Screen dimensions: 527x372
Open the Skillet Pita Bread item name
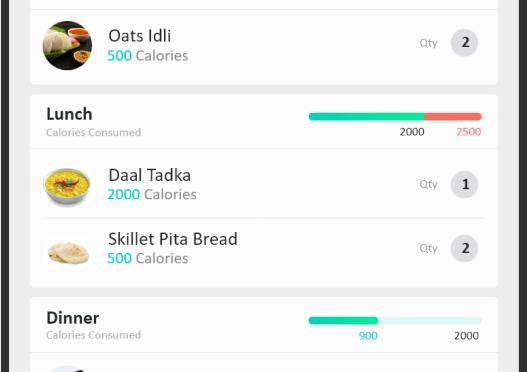click(173, 239)
